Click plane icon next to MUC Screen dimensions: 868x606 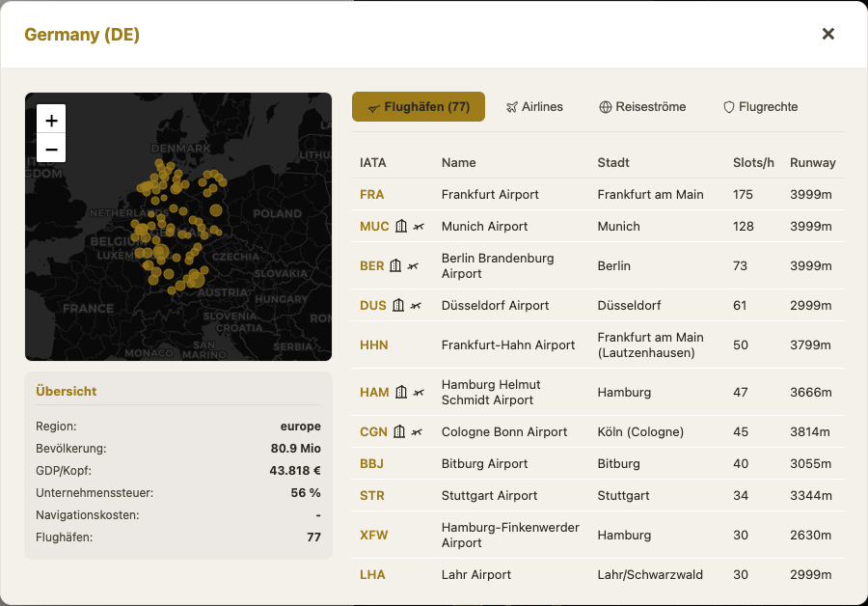coord(420,226)
